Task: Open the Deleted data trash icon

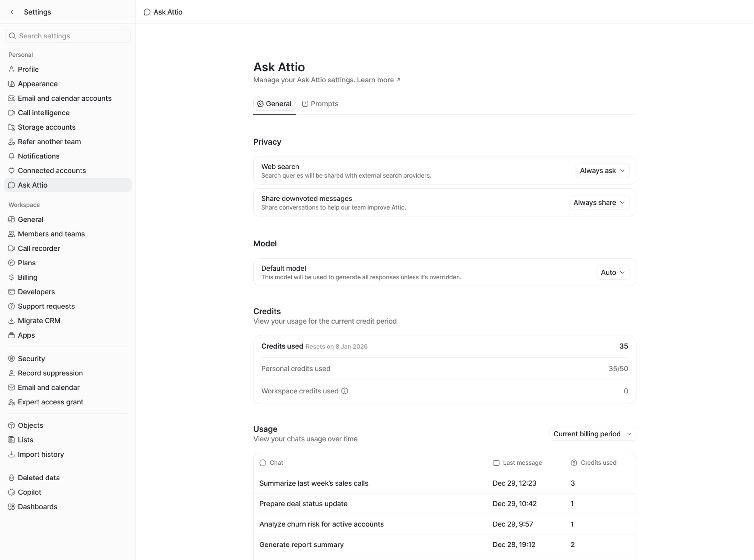Action: pyautogui.click(x=12, y=478)
